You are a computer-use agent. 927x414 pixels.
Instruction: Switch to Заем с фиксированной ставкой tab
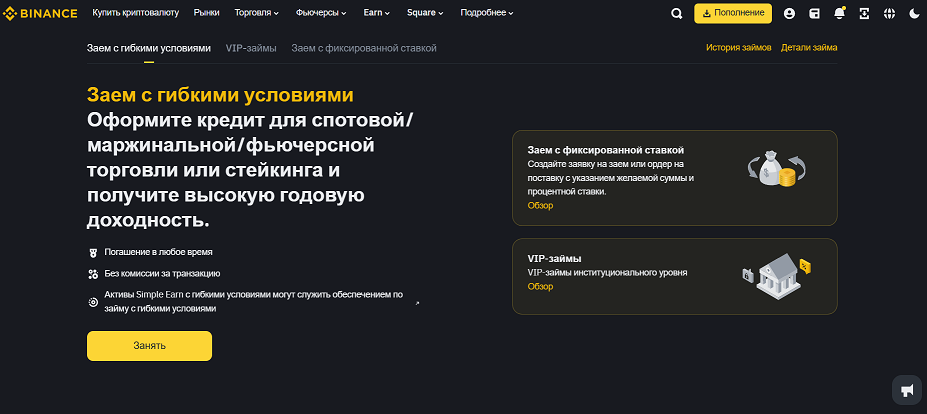(x=364, y=48)
